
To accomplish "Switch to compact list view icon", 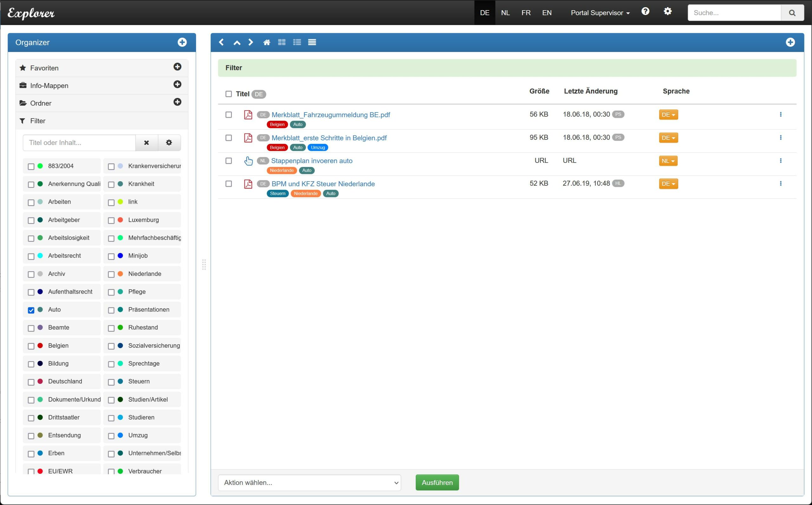I will coord(312,42).
